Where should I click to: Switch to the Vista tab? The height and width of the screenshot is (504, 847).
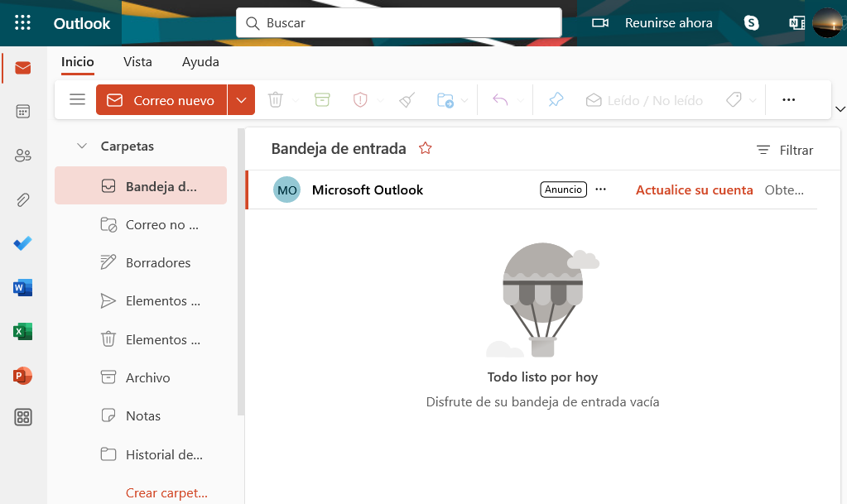137,61
